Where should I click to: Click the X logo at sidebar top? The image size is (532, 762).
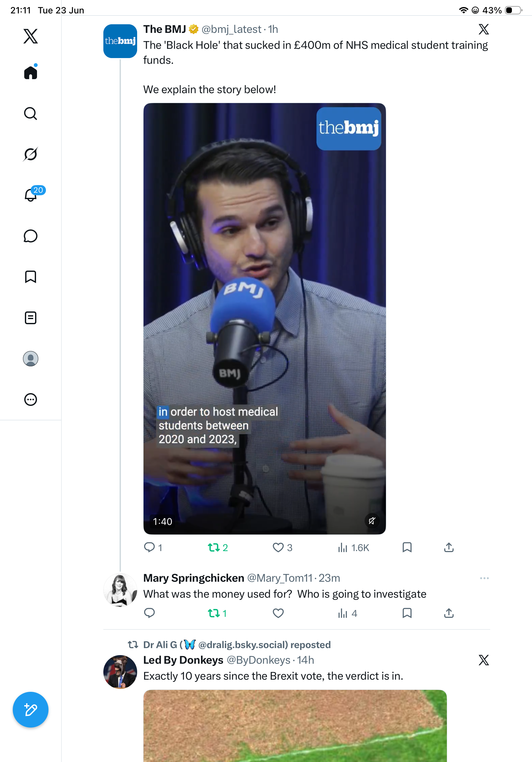[31, 36]
